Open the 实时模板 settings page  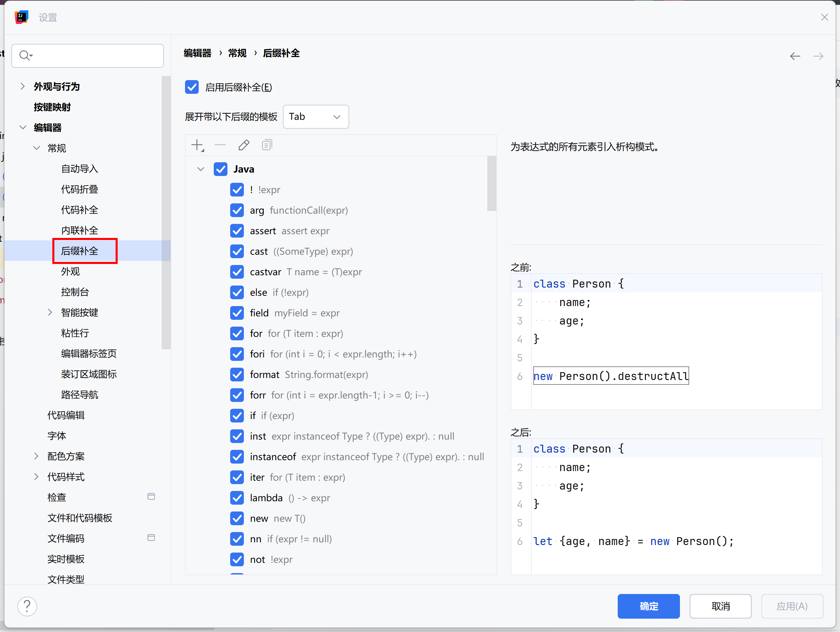click(66, 559)
